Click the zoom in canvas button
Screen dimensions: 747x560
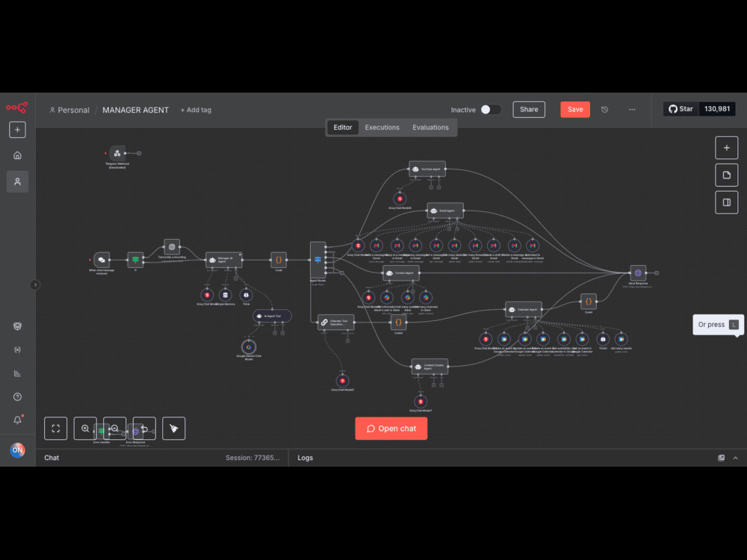[x=85, y=428]
